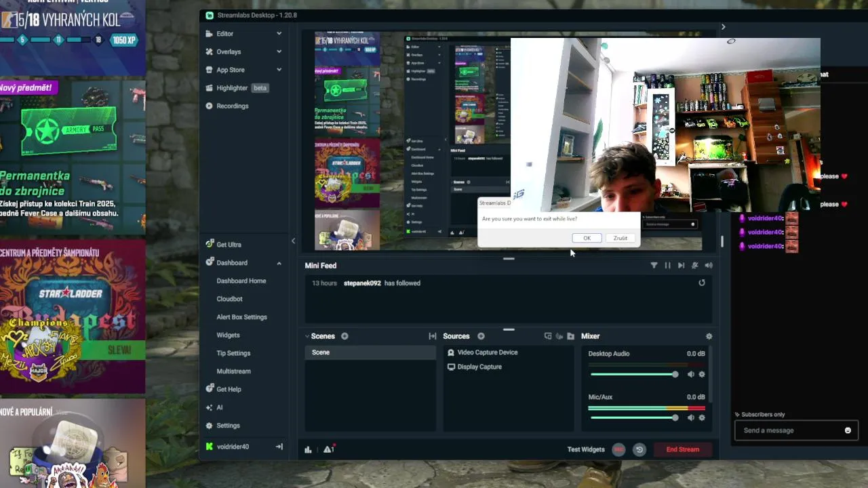Skip the current alert in Mini Feed
Image resolution: width=868 pixels, height=488 pixels.
(x=681, y=266)
